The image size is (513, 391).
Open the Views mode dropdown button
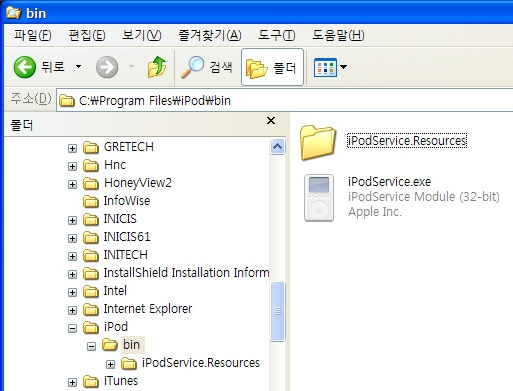[330, 67]
